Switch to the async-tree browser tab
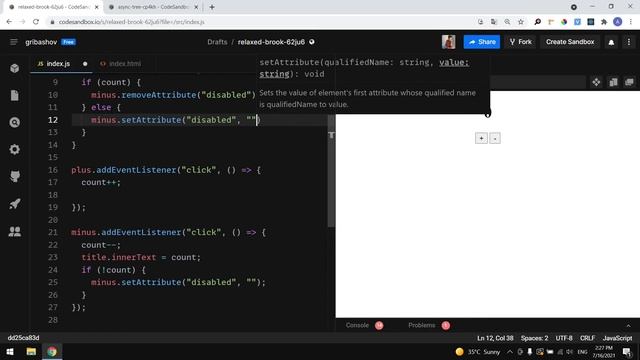This screenshot has height=360, width=640. 153,7
